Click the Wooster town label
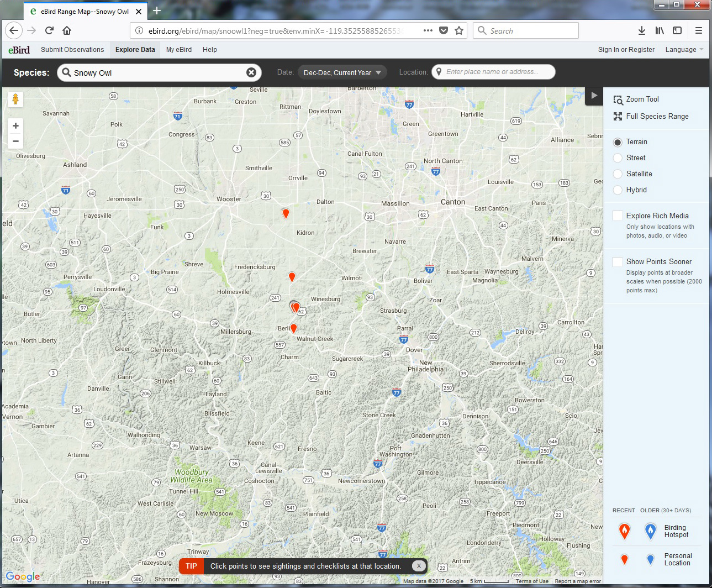This screenshot has width=712, height=588. [x=229, y=199]
